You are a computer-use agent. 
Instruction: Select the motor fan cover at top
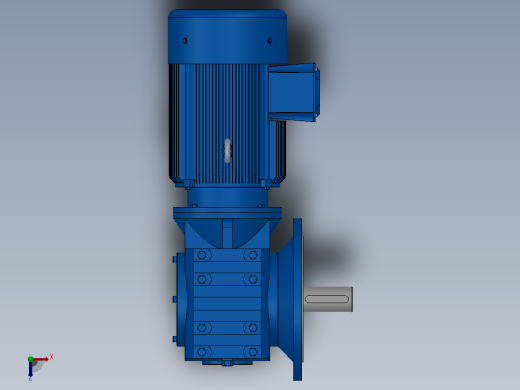pyautogui.click(x=227, y=36)
